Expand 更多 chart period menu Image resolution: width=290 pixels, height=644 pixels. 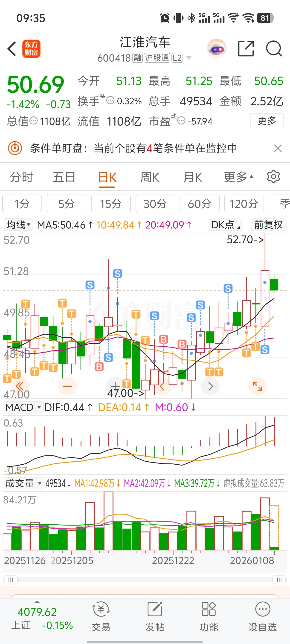[x=239, y=177]
